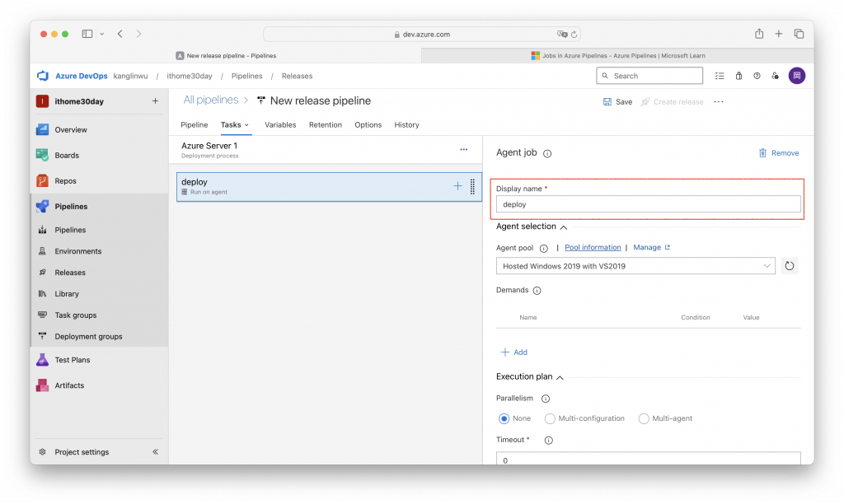Select the Pipelines hub icon in sidebar

point(43,207)
